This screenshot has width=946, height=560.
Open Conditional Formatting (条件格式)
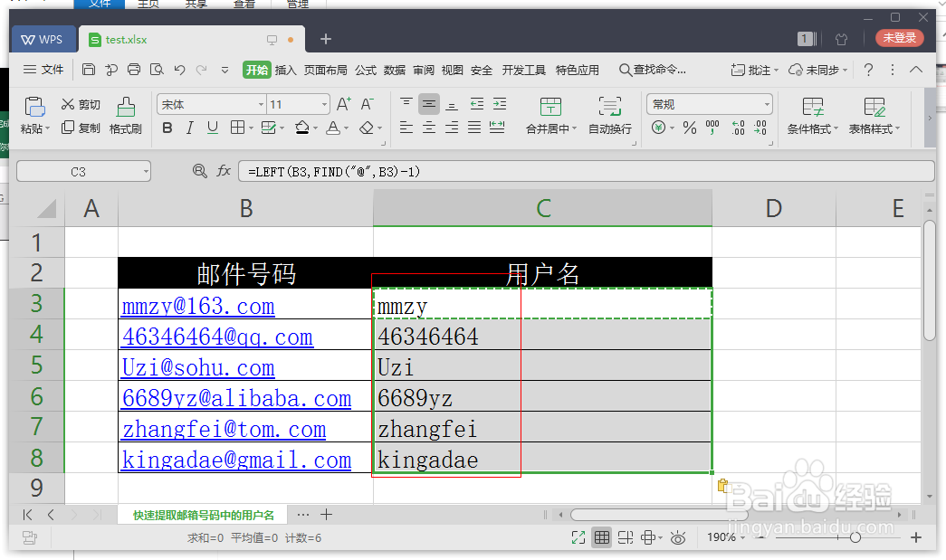812,116
